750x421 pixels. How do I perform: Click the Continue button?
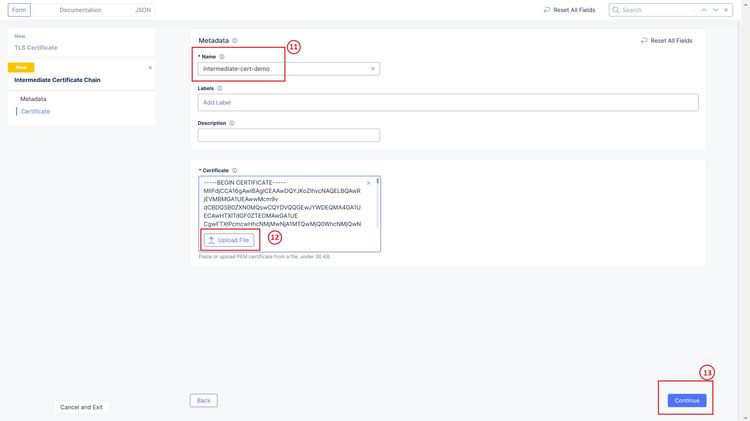pos(687,400)
